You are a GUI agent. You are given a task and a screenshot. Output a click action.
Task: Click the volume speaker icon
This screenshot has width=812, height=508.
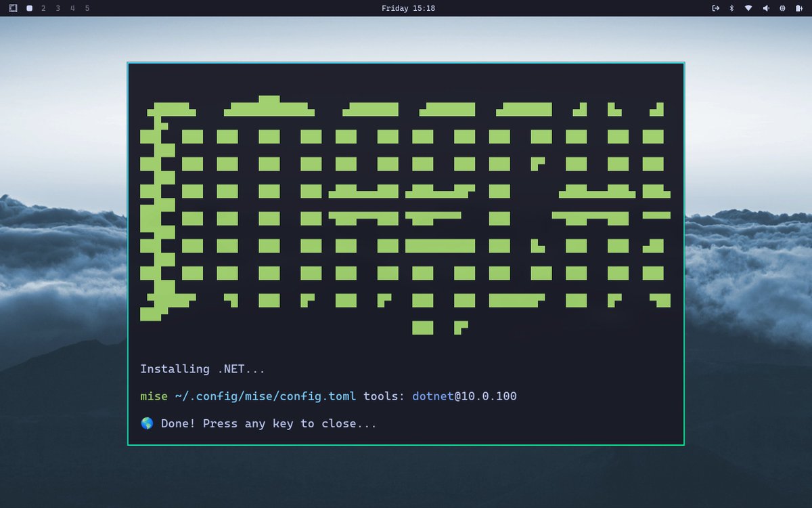(x=766, y=8)
